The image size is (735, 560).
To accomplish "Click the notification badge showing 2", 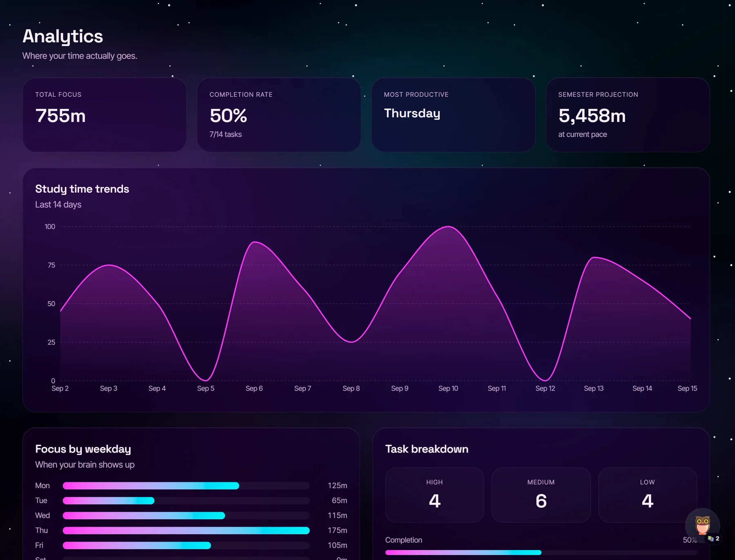I will click(x=714, y=539).
